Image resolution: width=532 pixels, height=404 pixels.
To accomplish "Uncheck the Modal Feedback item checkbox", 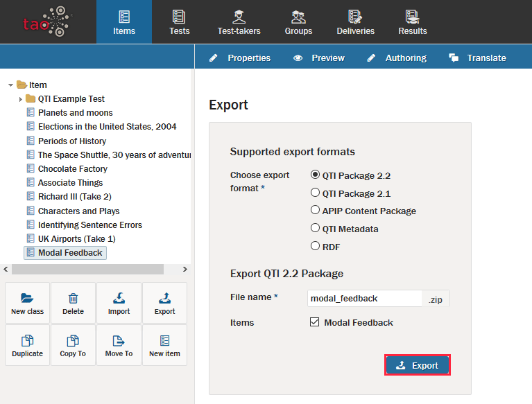I will 315,322.
